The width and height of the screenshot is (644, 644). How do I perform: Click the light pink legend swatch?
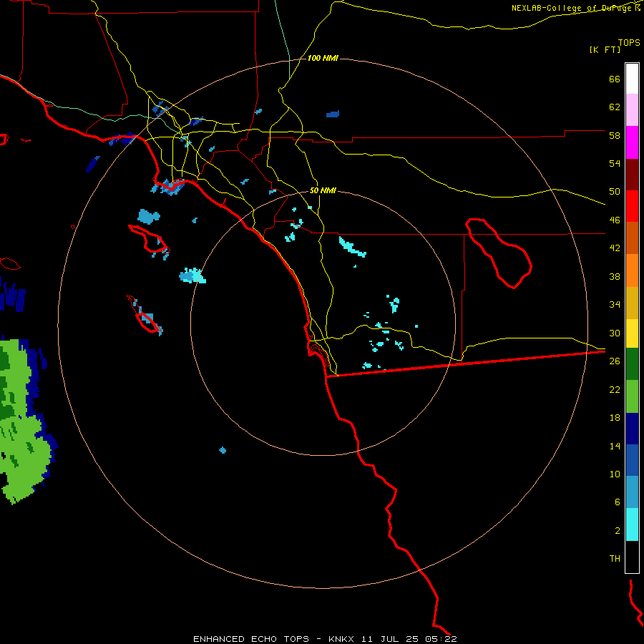click(x=632, y=109)
